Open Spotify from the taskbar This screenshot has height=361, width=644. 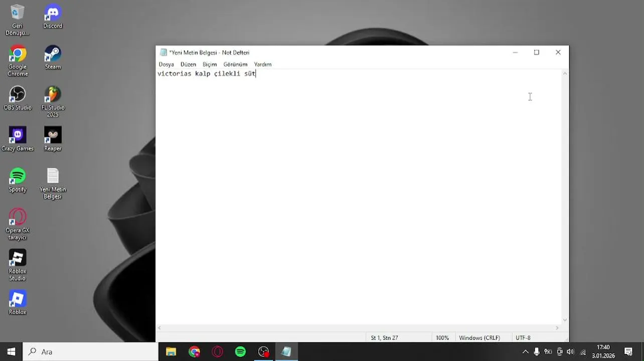tap(240, 351)
